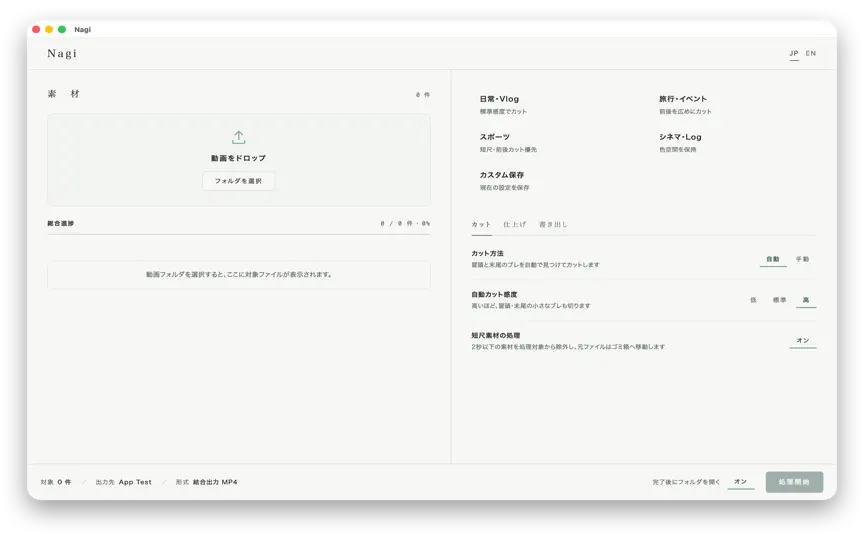Set 自動カット感度 to 低
Screen dimensions: 864x540
point(753,300)
